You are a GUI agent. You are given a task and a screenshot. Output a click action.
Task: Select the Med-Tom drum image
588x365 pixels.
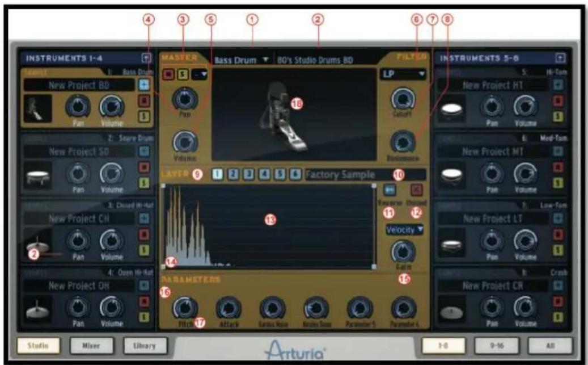coord(452,175)
